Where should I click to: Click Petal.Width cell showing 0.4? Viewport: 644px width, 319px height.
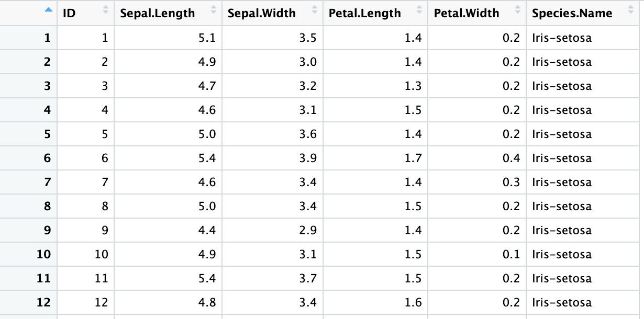point(477,158)
